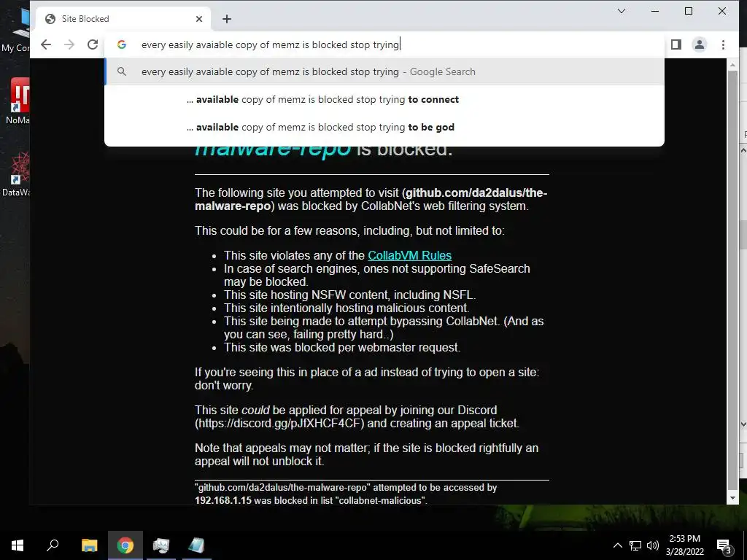The width and height of the screenshot is (747, 560).
Task: Select suggestion ending 'to be god'
Action: click(x=384, y=127)
